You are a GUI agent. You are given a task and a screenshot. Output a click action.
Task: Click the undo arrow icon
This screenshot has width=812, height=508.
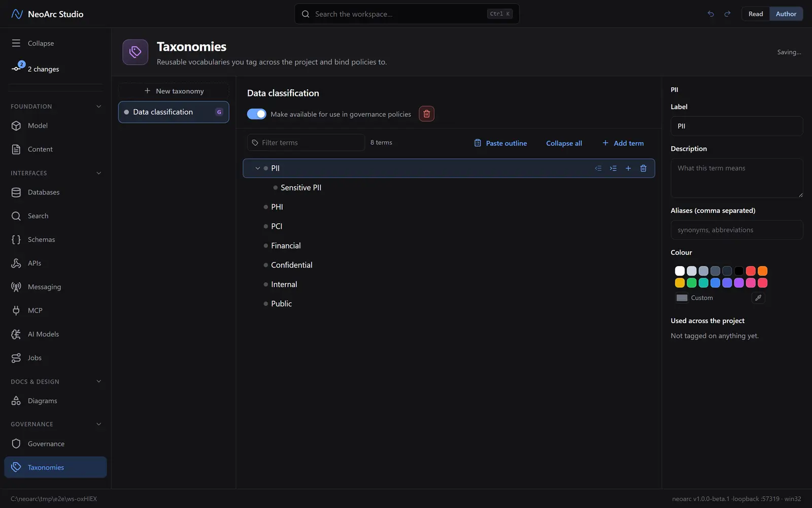[710, 14]
